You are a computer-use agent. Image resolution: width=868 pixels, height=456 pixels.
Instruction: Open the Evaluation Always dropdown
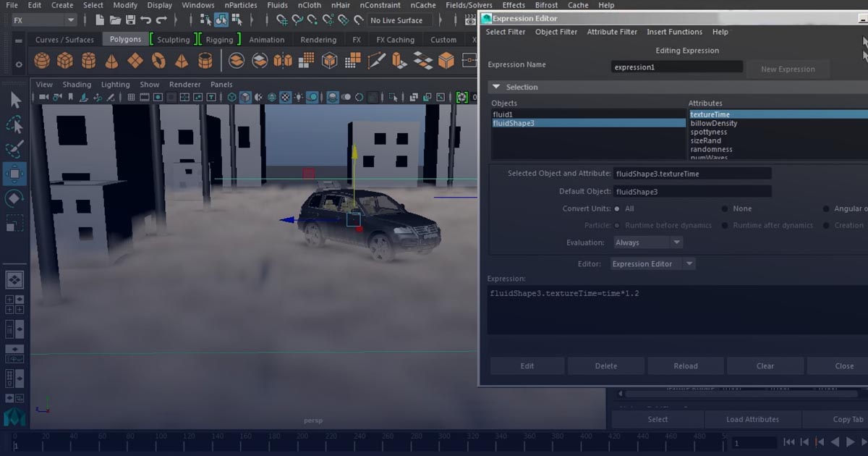[647, 242]
